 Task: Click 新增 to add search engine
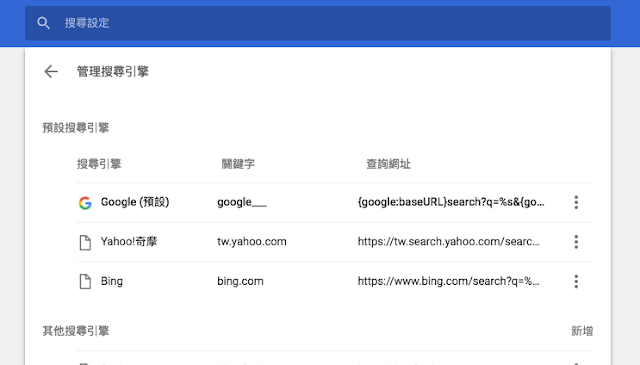(x=582, y=331)
